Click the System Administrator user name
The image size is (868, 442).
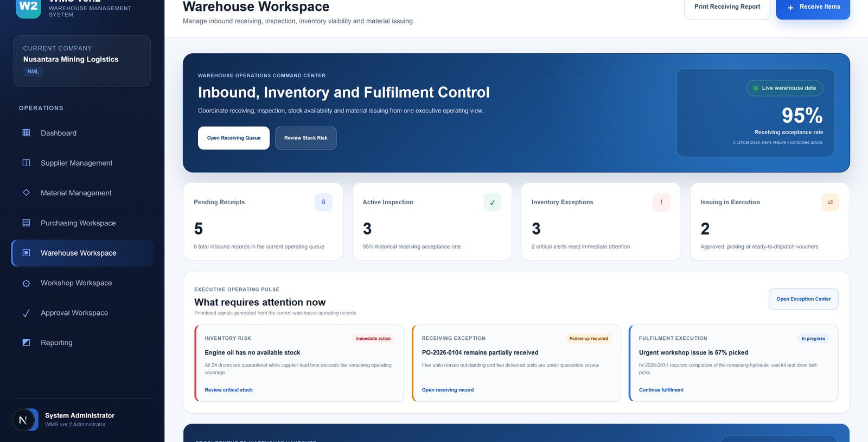coord(80,415)
